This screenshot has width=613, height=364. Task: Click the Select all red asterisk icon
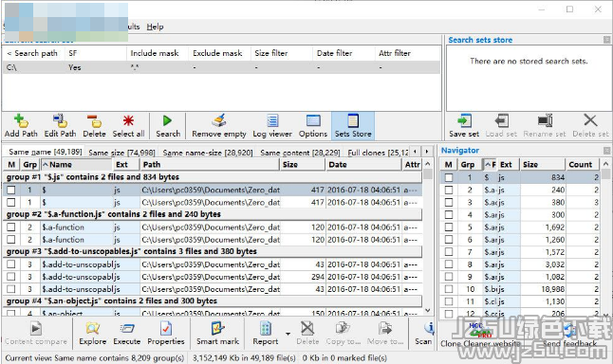pos(128,120)
